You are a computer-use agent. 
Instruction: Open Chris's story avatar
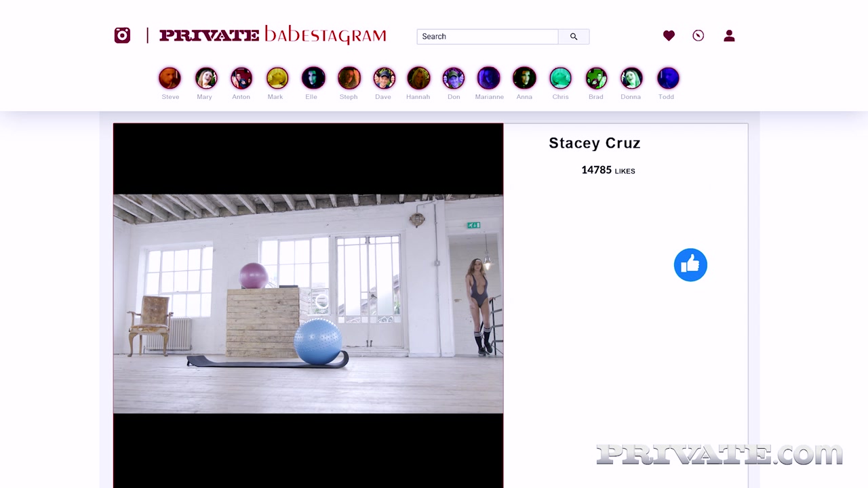click(x=560, y=79)
